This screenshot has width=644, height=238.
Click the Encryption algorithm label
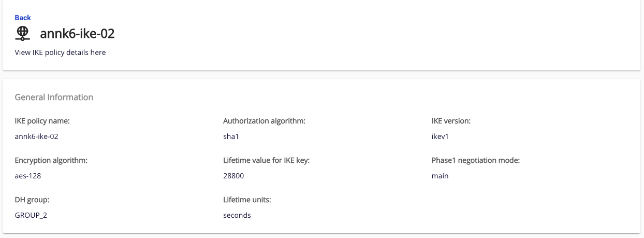51,160
